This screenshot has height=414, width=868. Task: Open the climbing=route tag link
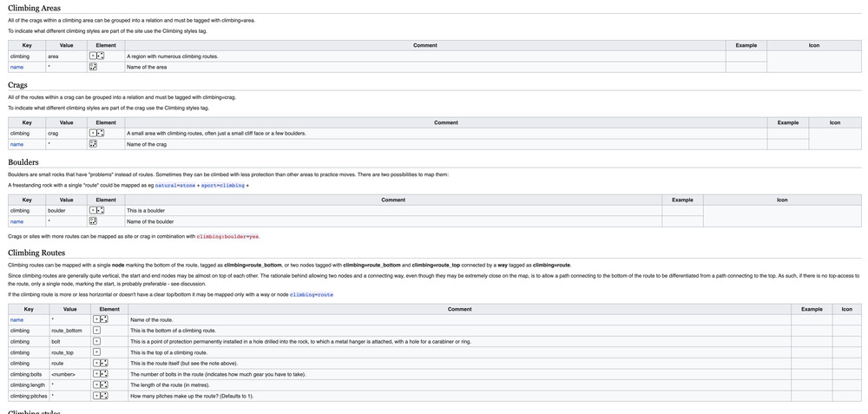pos(311,294)
